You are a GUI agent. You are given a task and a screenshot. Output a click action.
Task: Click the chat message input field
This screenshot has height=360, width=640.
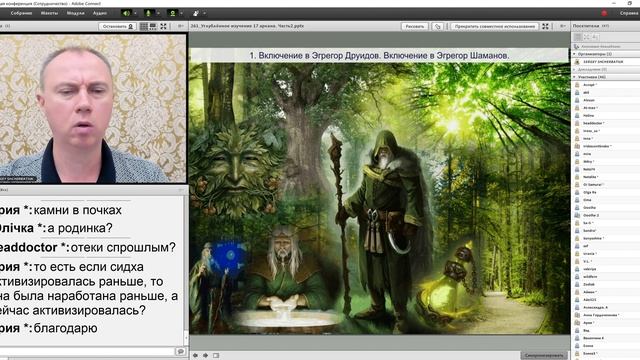click(87, 351)
